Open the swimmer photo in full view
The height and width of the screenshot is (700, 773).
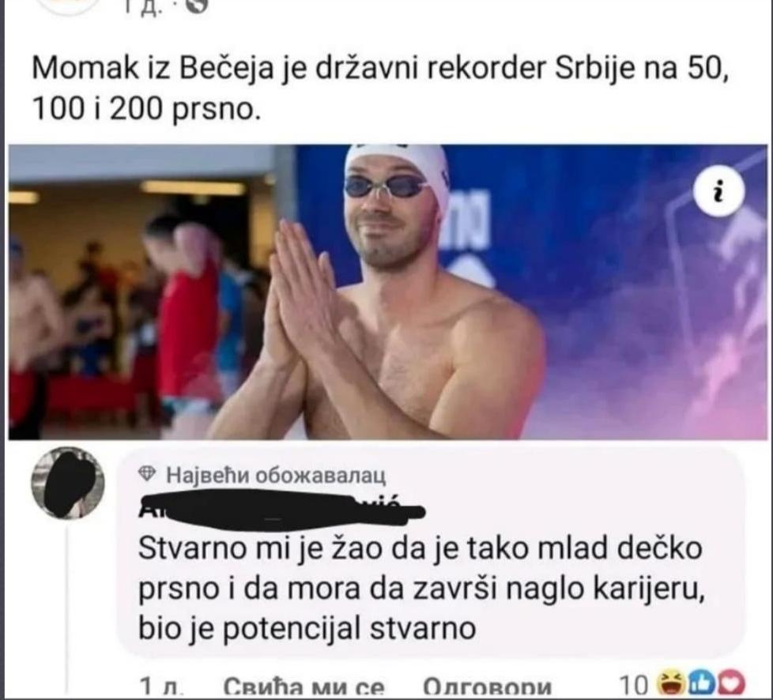click(x=387, y=292)
